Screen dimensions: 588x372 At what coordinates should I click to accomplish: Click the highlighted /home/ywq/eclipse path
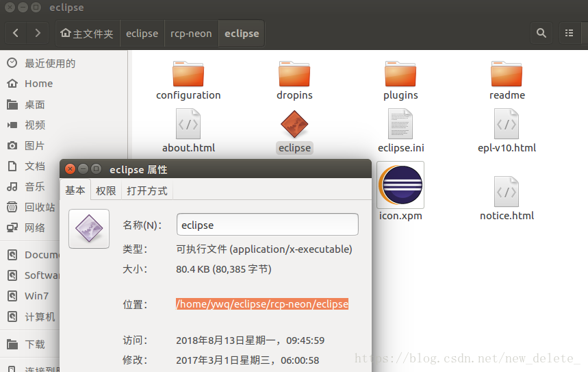point(262,303)
